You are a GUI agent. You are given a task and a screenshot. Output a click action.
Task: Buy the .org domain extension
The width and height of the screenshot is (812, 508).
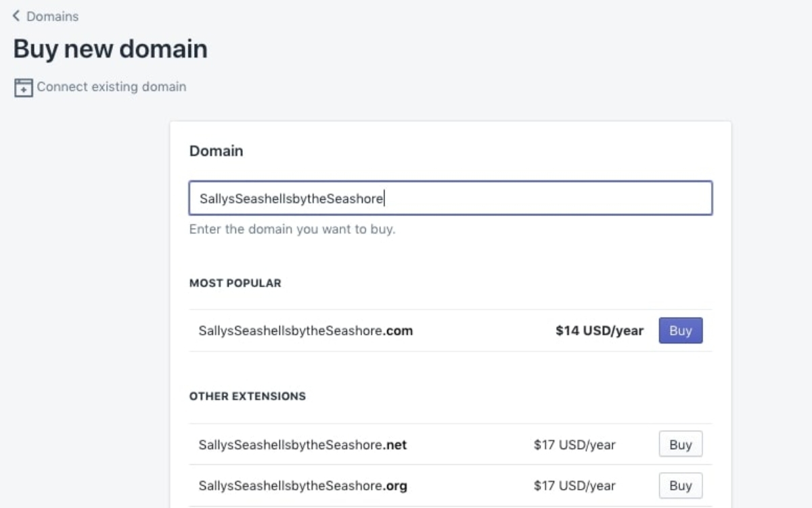click(x=681, y=486)
